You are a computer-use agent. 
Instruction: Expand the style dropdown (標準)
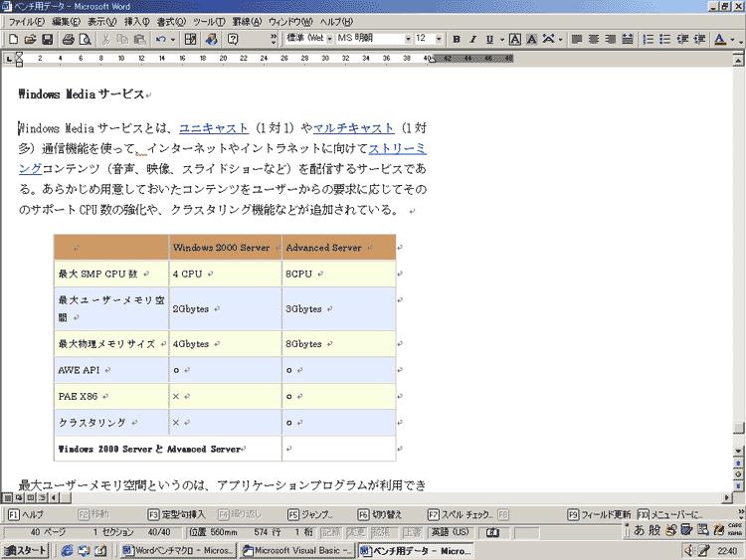point(329,39)
